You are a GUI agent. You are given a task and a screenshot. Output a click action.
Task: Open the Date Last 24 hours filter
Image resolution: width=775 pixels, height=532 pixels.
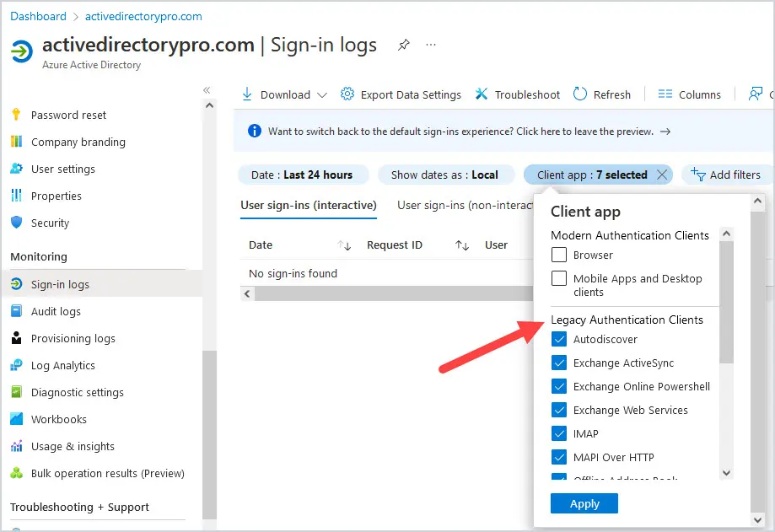304,175
